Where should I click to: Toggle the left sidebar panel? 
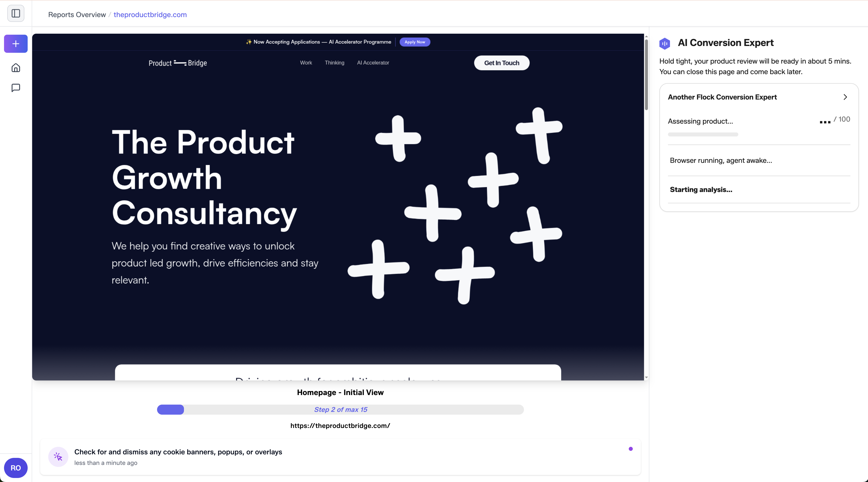[16, 13]
